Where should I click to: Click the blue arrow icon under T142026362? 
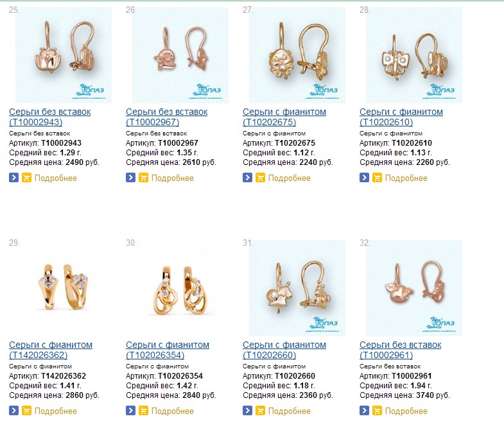[13, 410]
